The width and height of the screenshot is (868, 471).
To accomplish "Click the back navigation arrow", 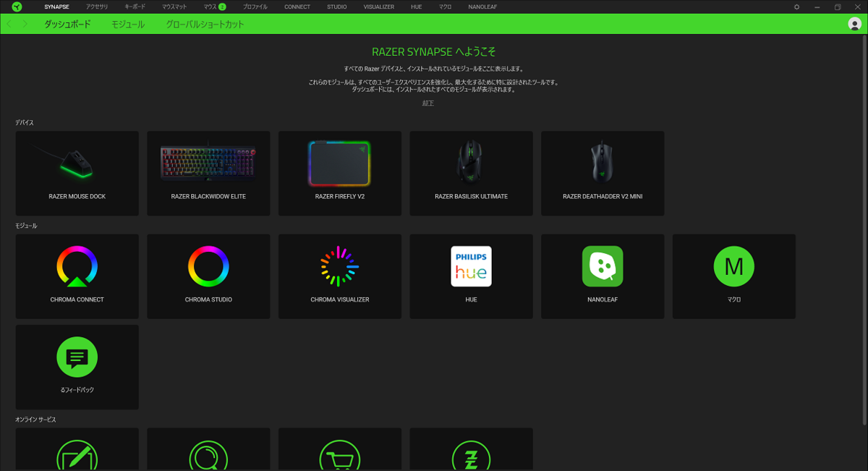I will coord(9,24).
